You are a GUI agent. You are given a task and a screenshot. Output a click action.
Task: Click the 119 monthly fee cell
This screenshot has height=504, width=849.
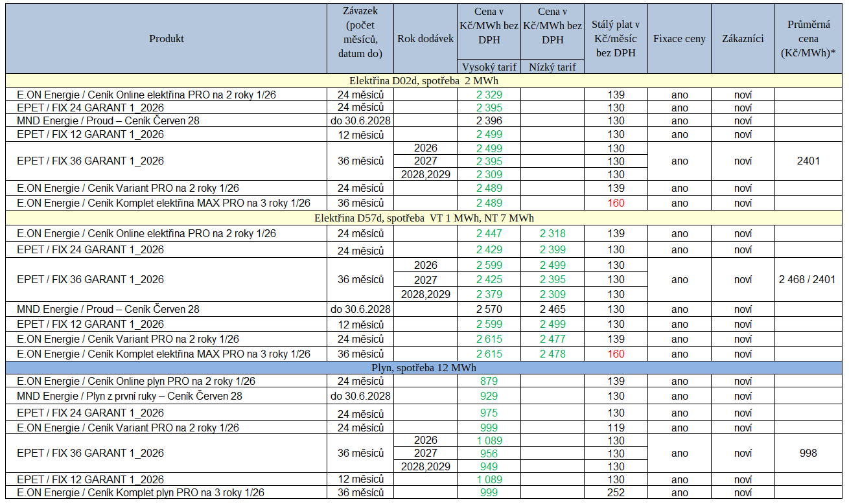coord(616,428)
